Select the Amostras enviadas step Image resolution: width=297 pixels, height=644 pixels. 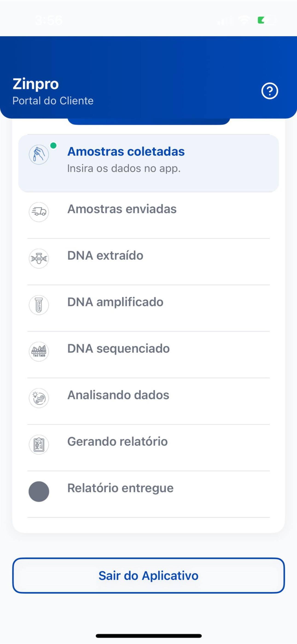pos(148,215)
